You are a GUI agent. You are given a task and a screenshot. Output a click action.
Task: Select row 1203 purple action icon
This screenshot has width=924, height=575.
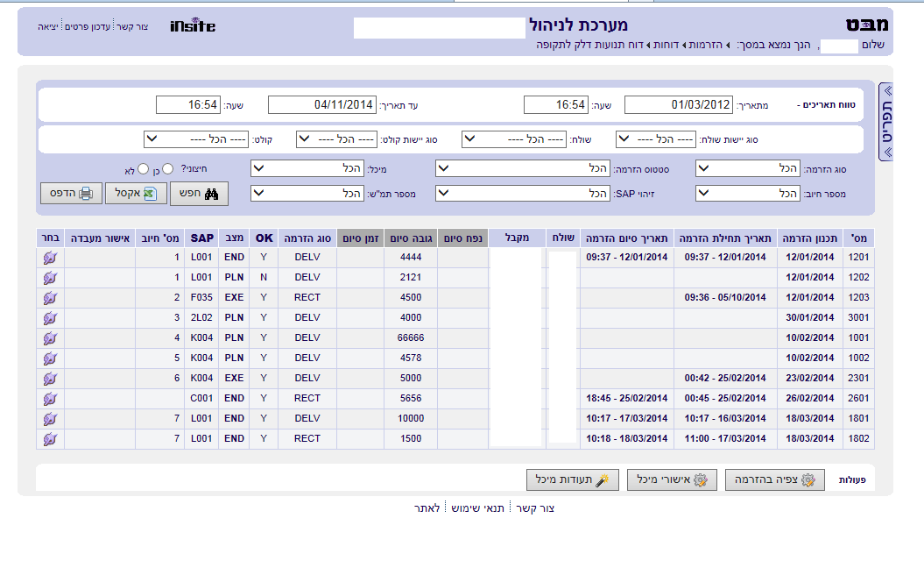click(x=50, y=298)
